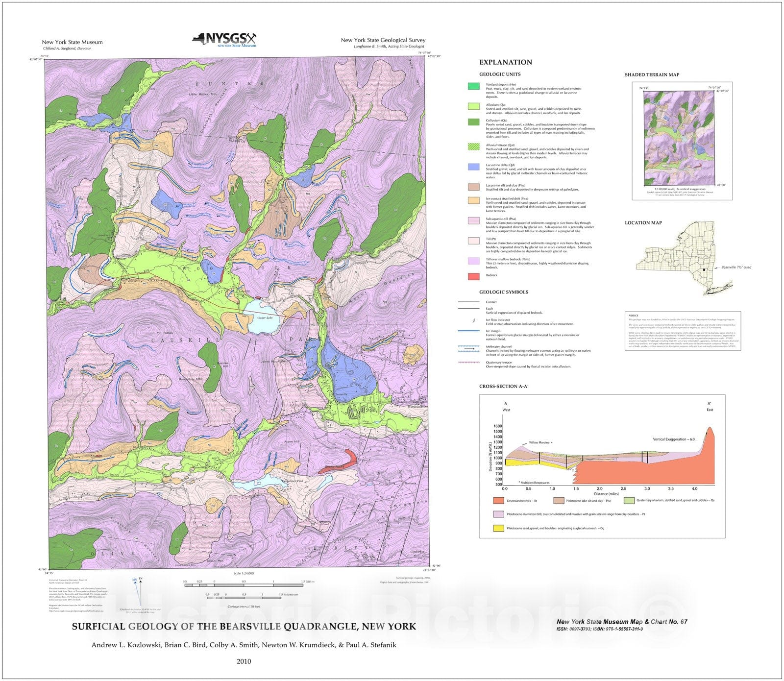Screen dimensions: 784x681
Task: Click the 'New York State Geological Survey' header
Action: point(383,40)
